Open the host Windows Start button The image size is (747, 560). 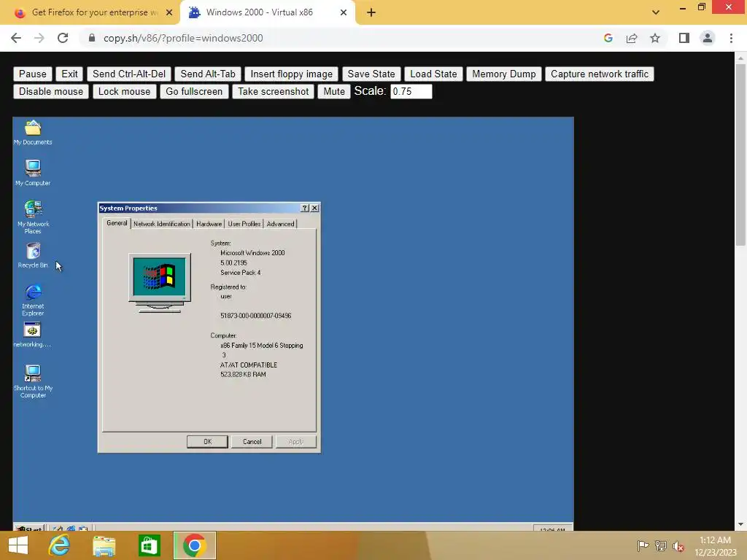click(18, 545)
